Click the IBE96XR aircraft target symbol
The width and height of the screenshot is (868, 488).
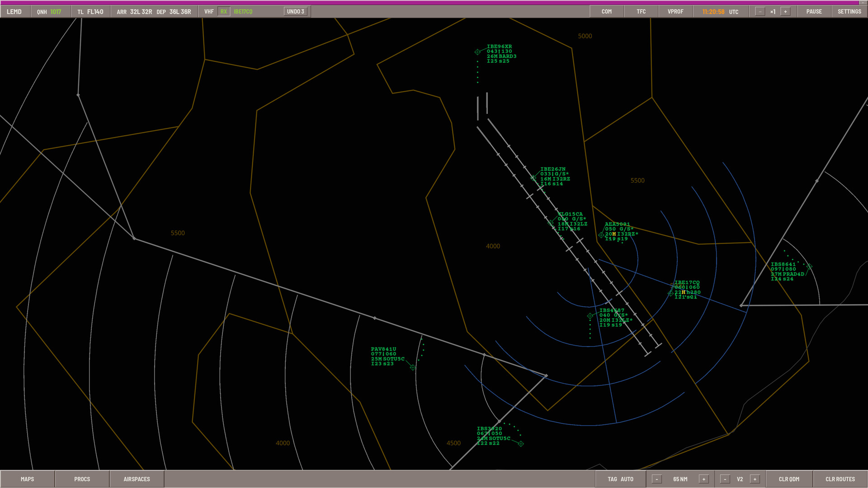tap(477, 52)
